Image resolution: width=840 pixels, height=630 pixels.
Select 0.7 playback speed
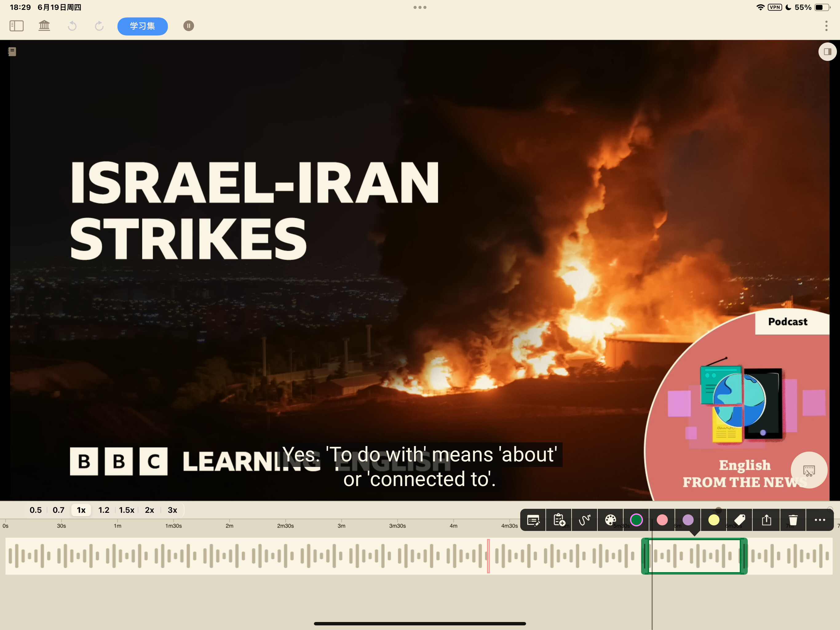tap(58, 510)
